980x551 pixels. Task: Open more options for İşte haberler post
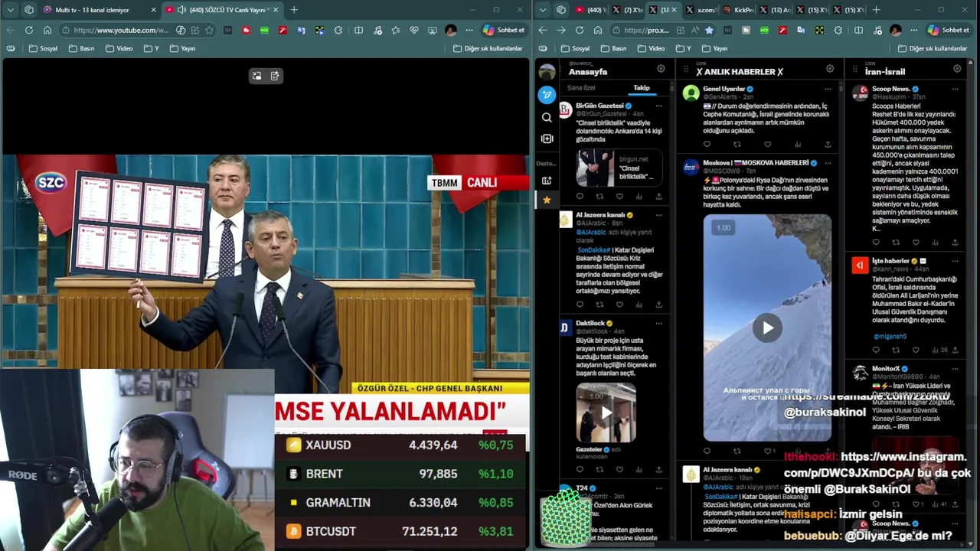click(955, 261)
